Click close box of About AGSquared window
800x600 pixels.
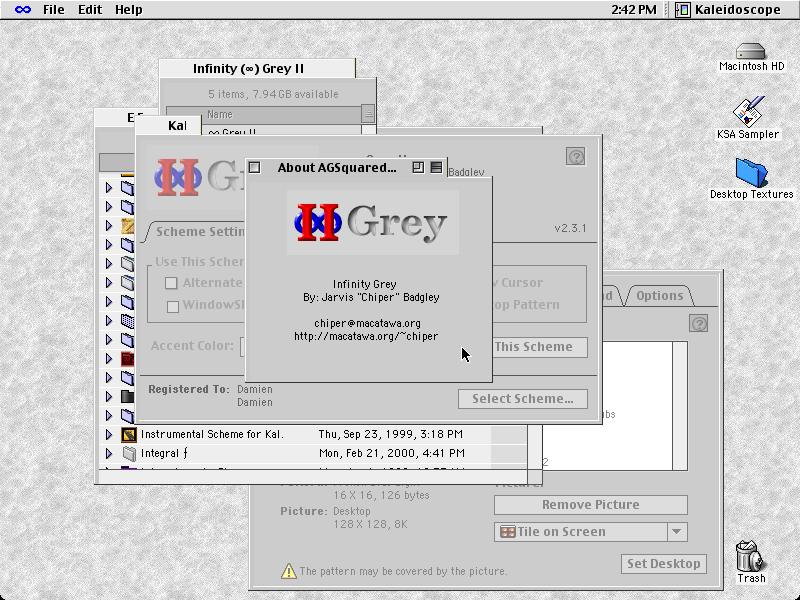click(x=255, y=167)
